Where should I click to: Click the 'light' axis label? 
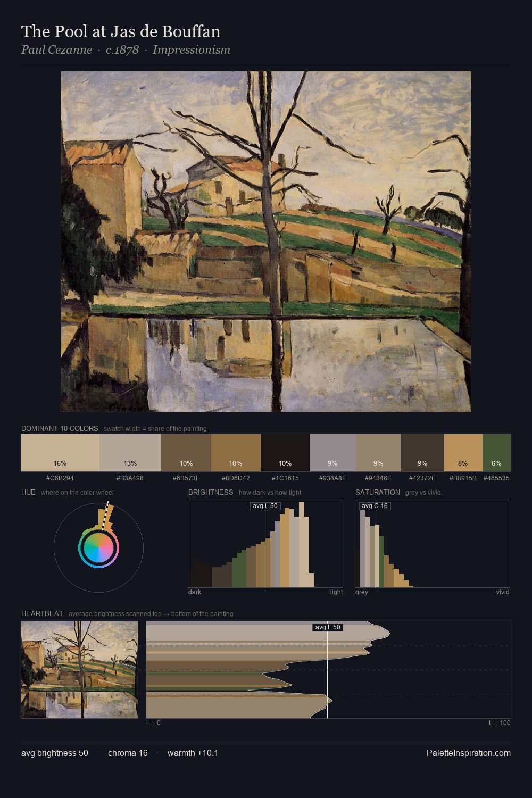tap(336, 592)
